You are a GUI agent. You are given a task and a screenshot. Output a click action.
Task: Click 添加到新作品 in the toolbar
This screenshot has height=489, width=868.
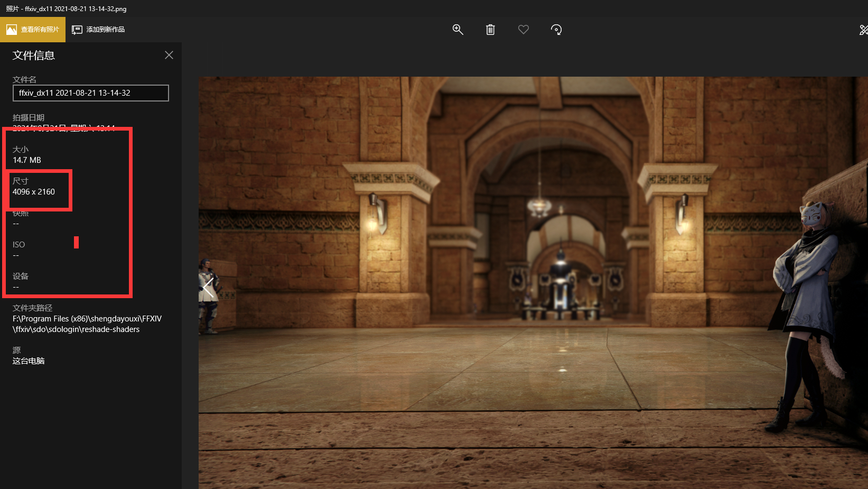tap(99, 30)
